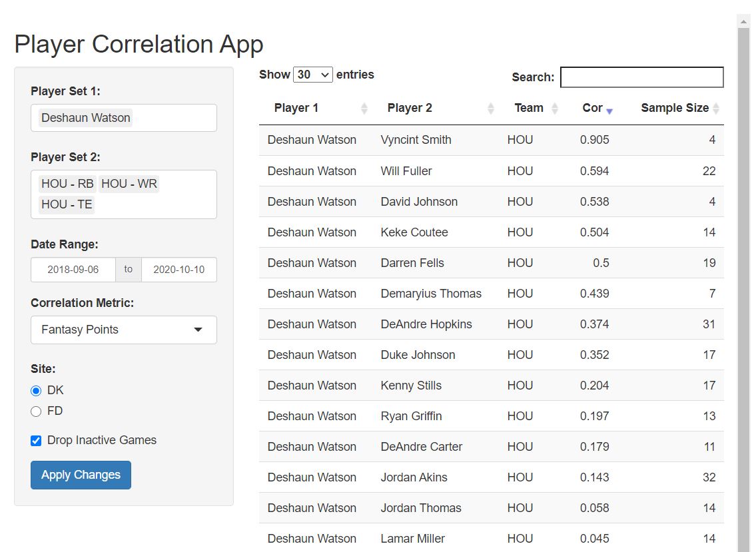
Task: Click correlation value 0.538
Action: (595, 202)
